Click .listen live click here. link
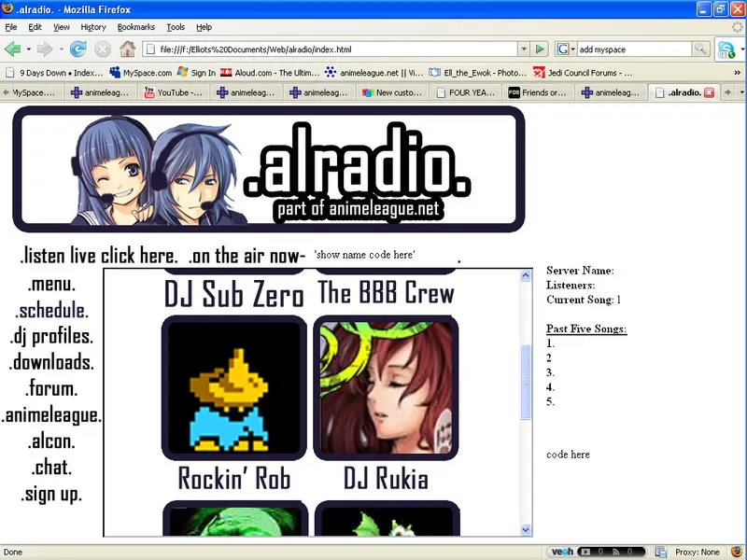 (99, 256)
